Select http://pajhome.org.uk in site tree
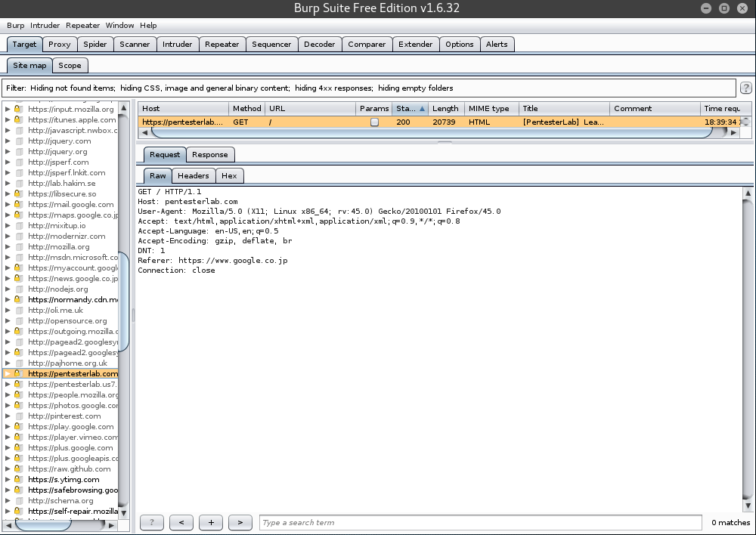 (x=67, y=363)
